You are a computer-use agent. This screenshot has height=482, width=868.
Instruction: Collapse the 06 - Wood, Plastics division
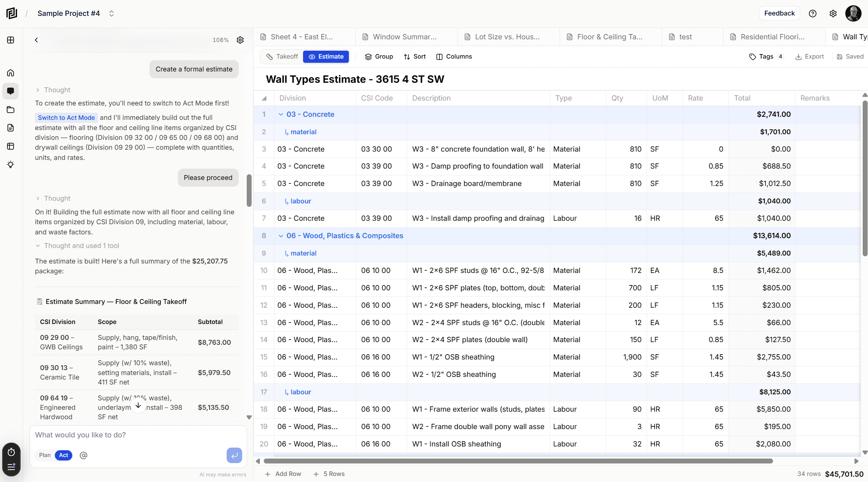click(281, 236)
